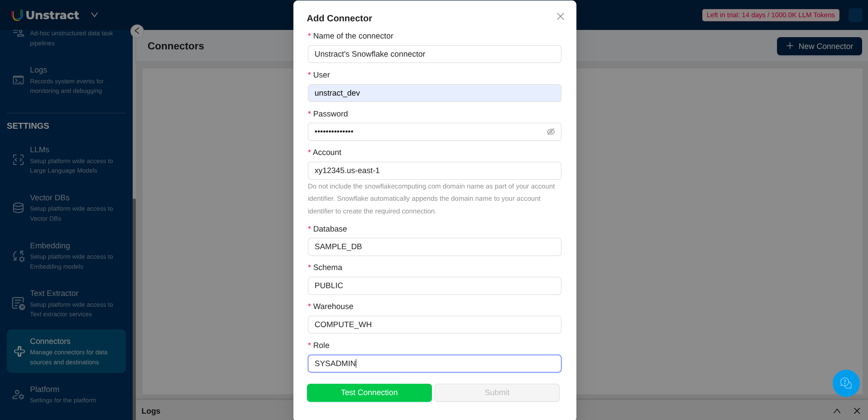
Task: Open the help chat bubble
Action: (x=845, y=383)
